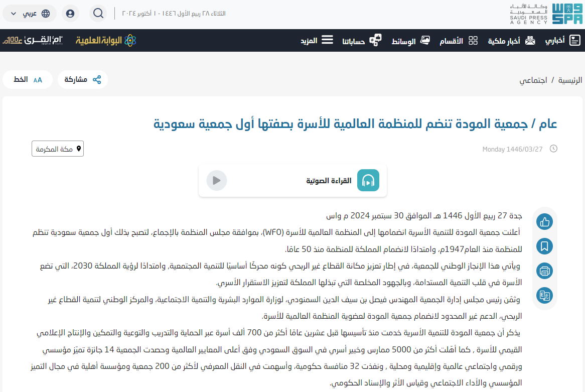Click the مشاركة share button
Viewport: 585px width, 392px height.
tap(82, 79)
